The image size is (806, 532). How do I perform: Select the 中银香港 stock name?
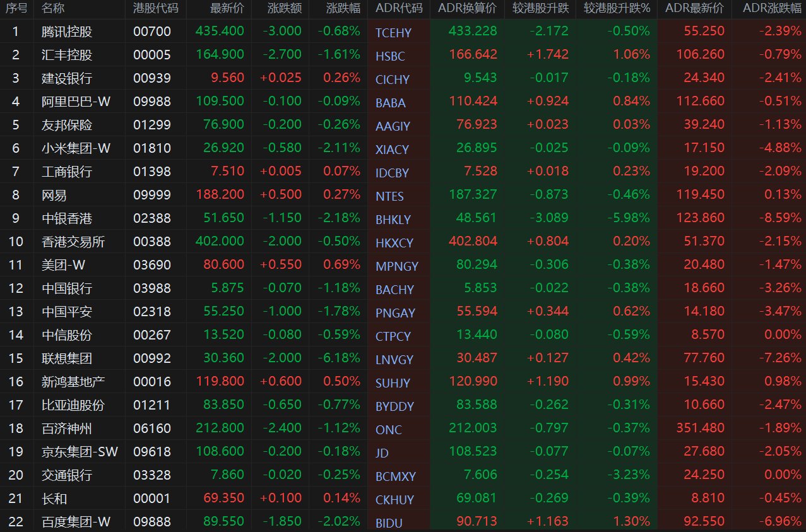click(66, 218)
